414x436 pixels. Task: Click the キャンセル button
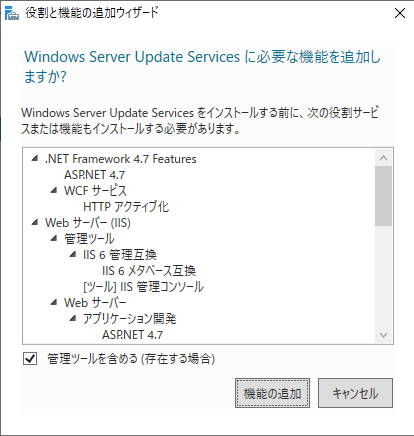[355, 393]
